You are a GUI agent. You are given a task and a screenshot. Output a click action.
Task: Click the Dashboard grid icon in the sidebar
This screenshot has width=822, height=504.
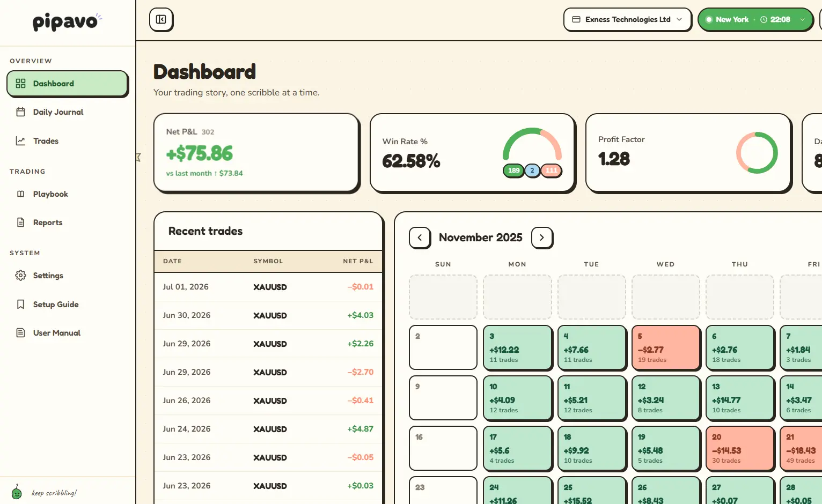click(x=21, y=84)
